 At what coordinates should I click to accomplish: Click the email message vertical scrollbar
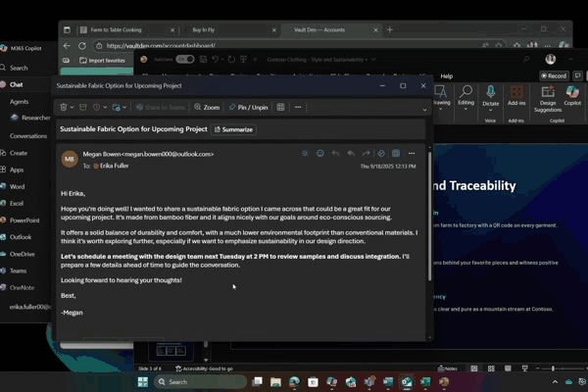430,216
